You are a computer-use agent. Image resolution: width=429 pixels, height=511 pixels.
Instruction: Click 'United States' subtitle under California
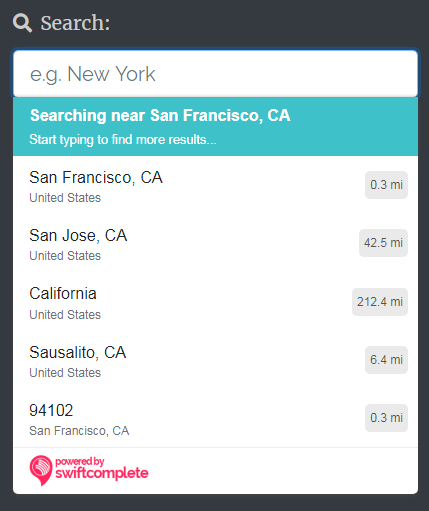tap(65, 315)
